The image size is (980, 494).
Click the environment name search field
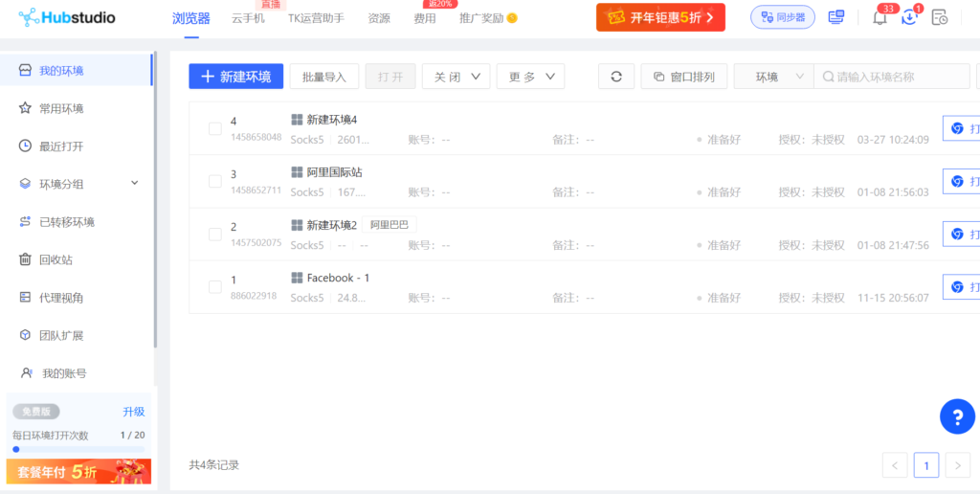click(898, 77)
